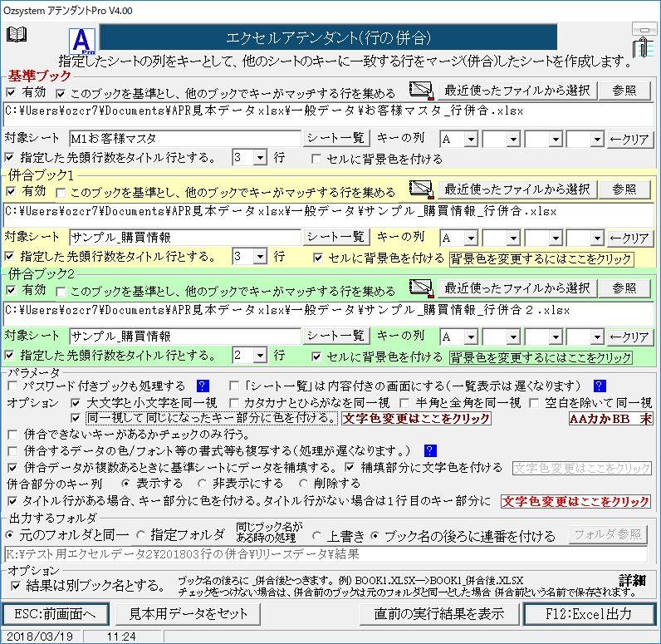661x644 pixels.
Task: Click 参照 button in 併合ブック1
Action: pos(624,189)
